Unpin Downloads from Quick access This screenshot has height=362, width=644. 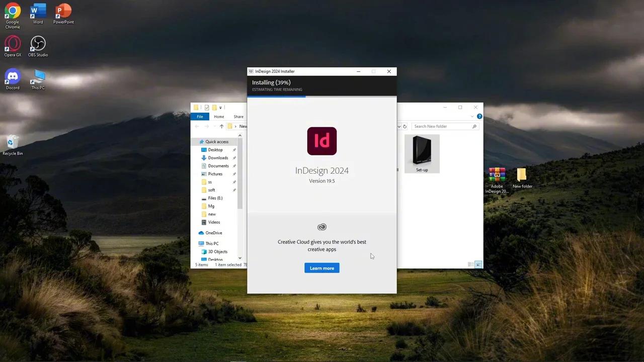tap(234, 157)
